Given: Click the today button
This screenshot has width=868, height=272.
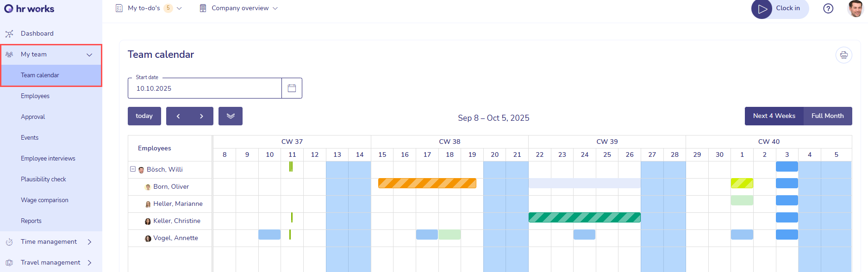Looking at the screenshot, I should pos(144,116).
